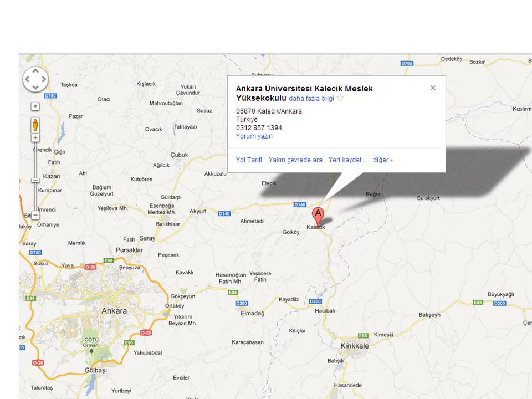Click the 'Elmadağ' map label
The image size is (532, 399).
coord(253,314)
